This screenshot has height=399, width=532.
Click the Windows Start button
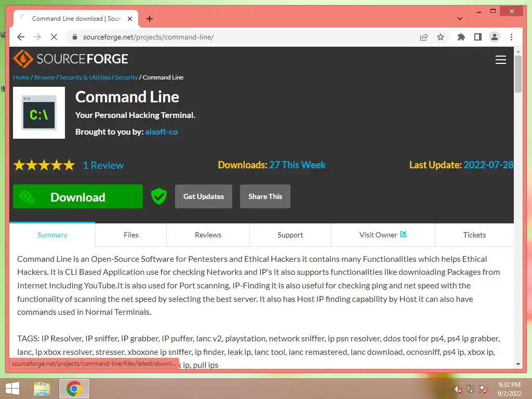[12, 389]
